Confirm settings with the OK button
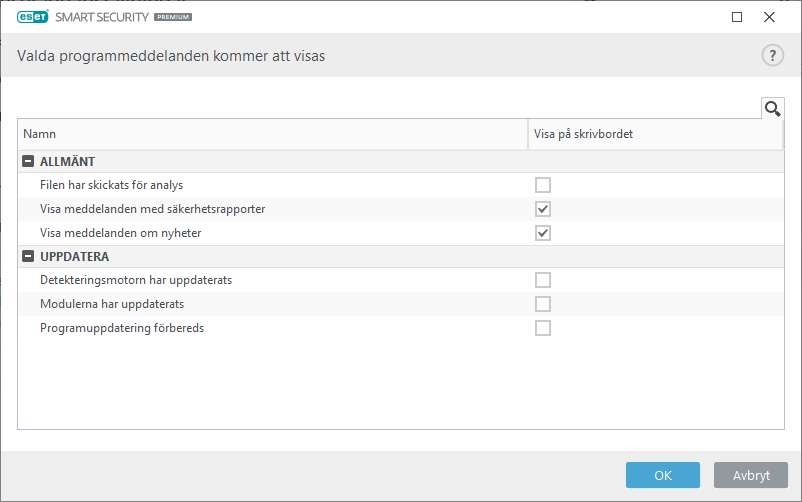 point(662,476)
